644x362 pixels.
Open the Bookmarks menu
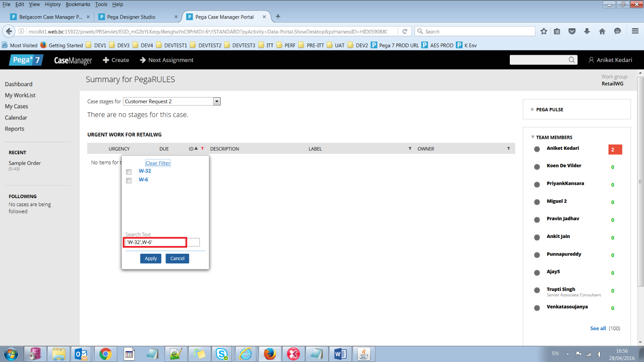click(x=78, y=4)
